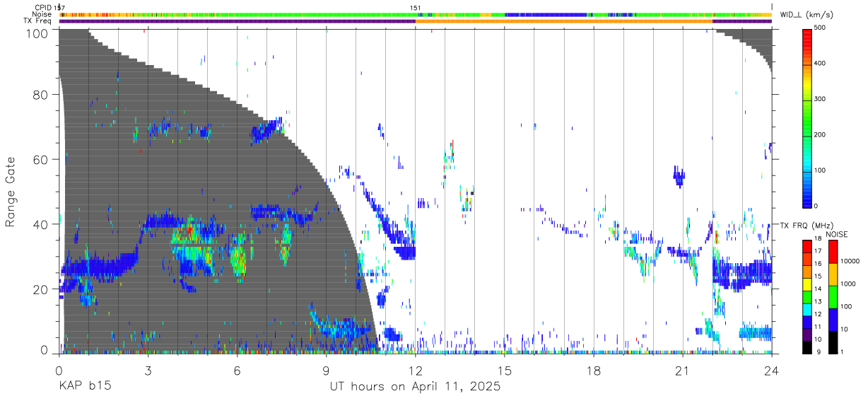Image resolution: width=868 pixels, height=401 pixels.
Task: Click the blue 10-100 NOISE swatch
Action: point(833,320)
